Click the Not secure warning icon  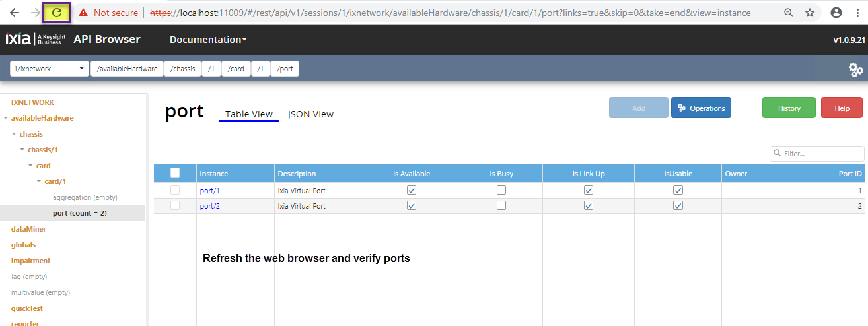83,13
